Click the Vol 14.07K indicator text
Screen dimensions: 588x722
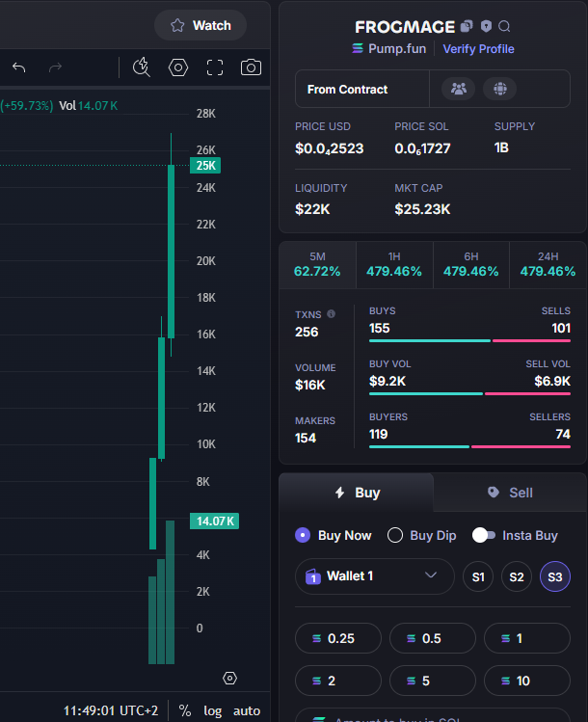click(89, 105)
